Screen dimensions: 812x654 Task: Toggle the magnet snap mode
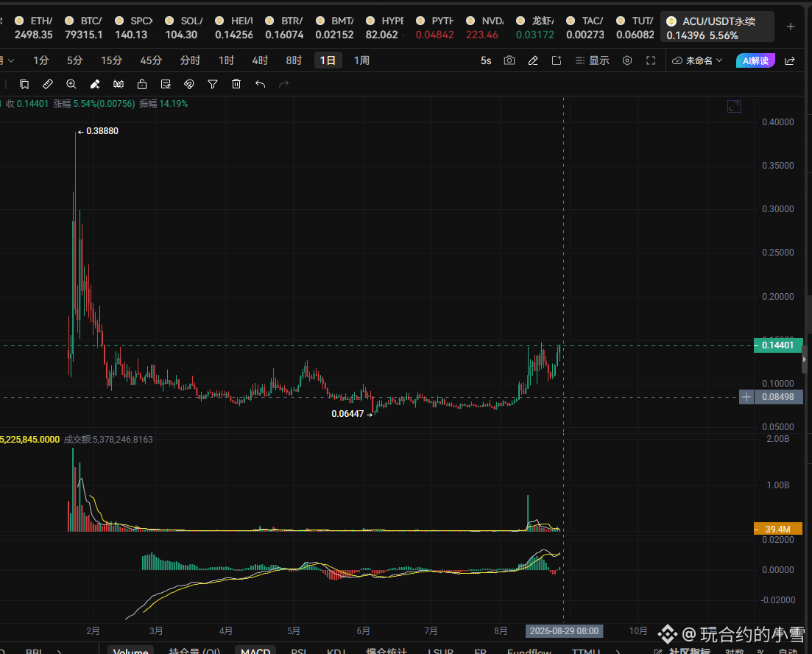pyautogui.click(x=189, y=84)
